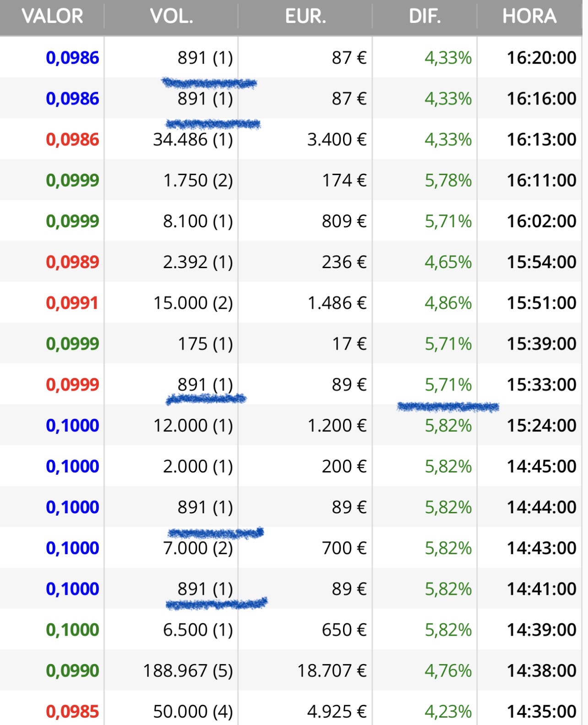The image size is (588, 725).
Task: Select the 7.000 (2) volume cell
Action: click(x=198, y=548)
